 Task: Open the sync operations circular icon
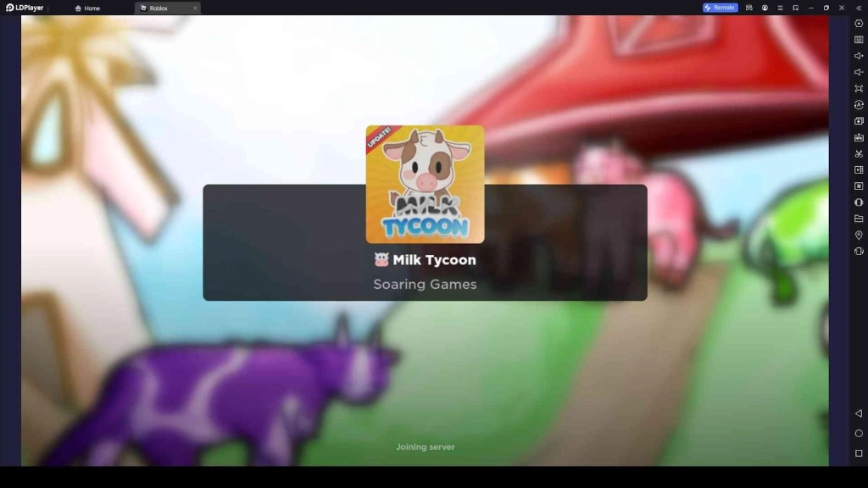coord(859,104)
